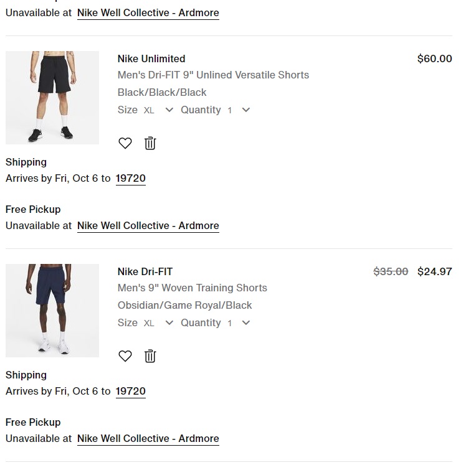Open the Nike Dri-FIT product title link

tap(145, 271)
